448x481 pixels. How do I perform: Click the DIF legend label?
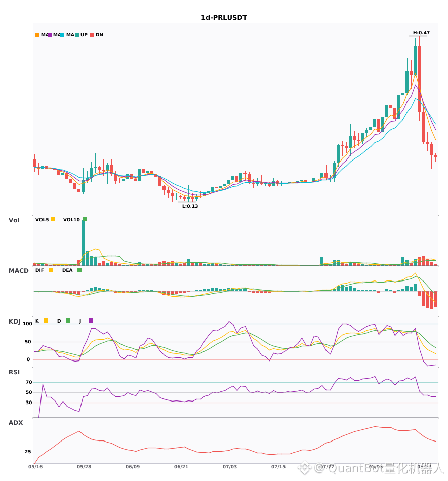click(x=39, y=270)
